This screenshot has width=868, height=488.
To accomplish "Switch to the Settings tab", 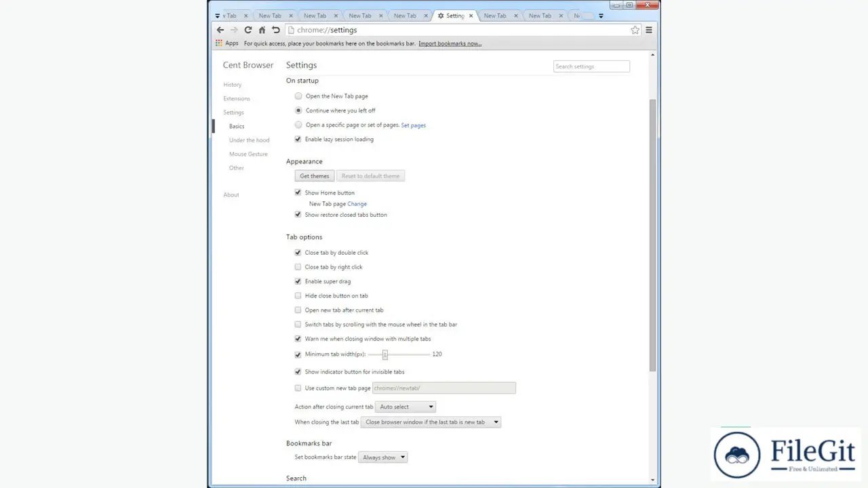I will [454, 16].
